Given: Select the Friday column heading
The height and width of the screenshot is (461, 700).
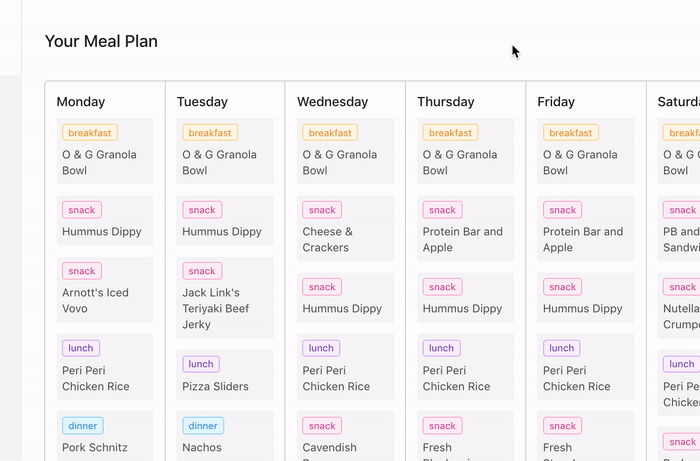Looking at the screenshot, I should tap(556, 102).
